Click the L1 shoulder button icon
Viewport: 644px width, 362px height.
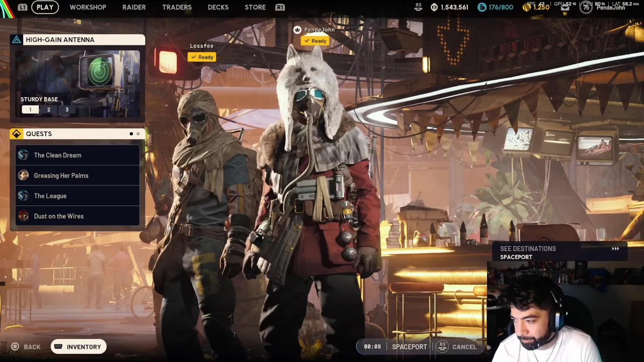click(22, 7)
